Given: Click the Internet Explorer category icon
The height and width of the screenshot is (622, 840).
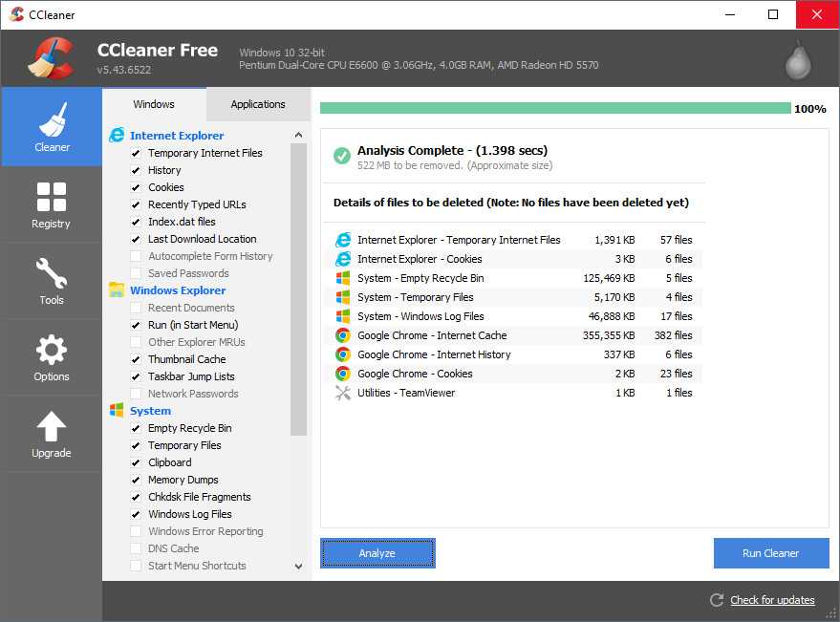Looking at the screenshot, I should point(117,135).
